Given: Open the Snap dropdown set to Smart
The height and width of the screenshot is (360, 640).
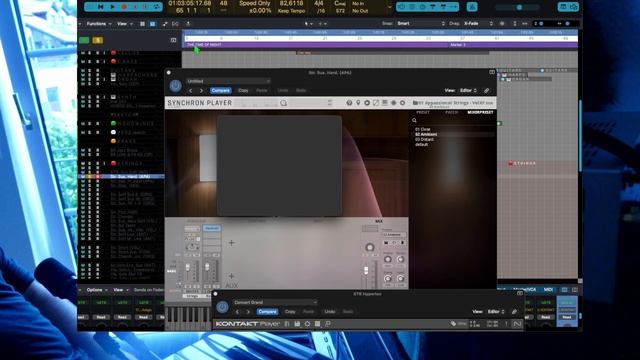Looking at the screenshot, I should (420, 24).
